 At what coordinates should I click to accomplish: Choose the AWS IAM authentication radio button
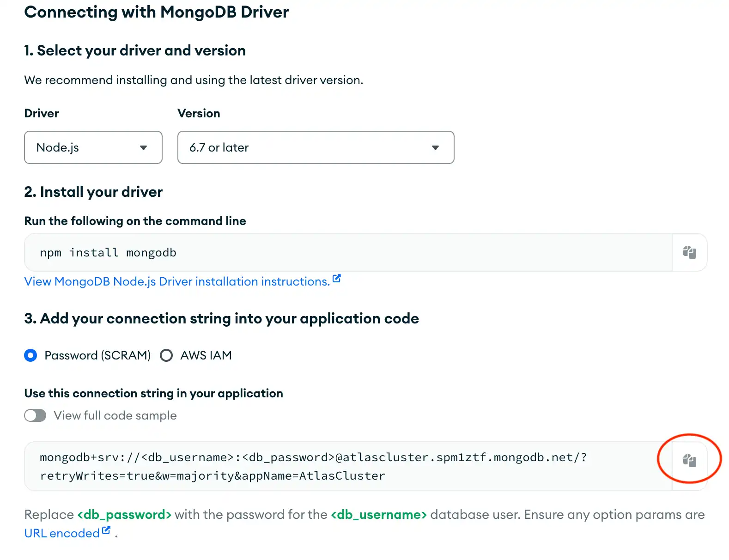166,355
